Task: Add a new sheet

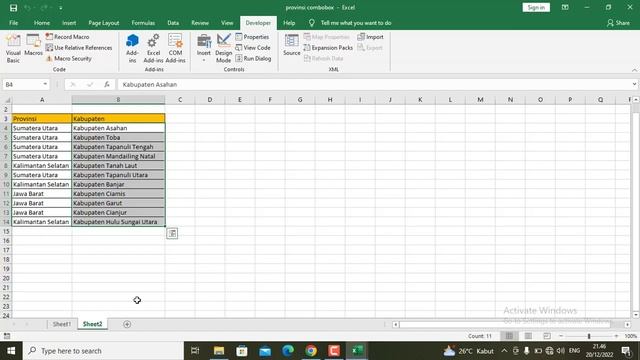Action: pos(127,324)
